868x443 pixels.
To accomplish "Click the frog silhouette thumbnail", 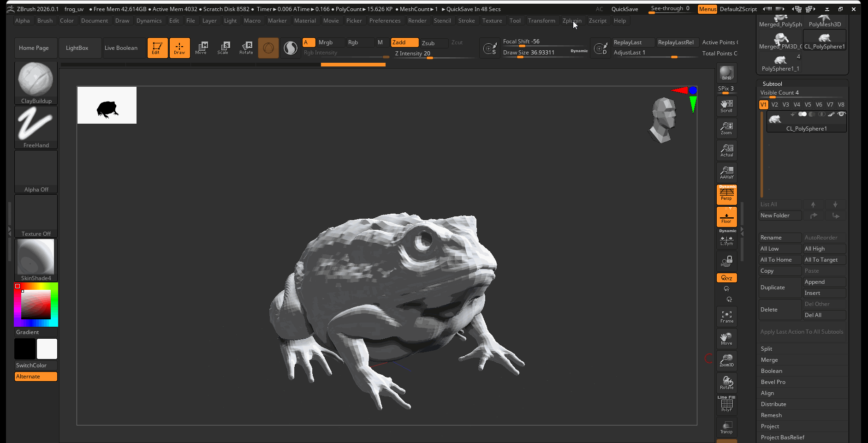I will click(x=107, y=105).
